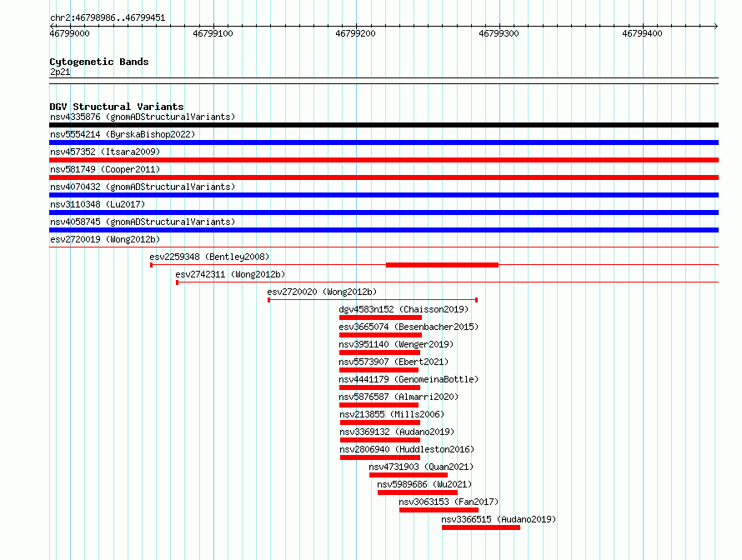This screenshot has height=560, width=742.
Task: Click the red nsv3063153 variant bar
Action: click(439, 510)
